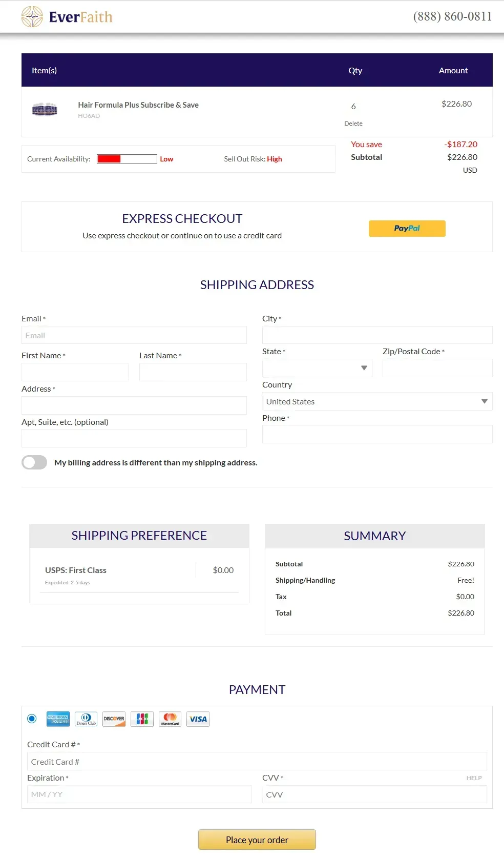Toggle the different billing address switch
The image size is (504, 858).
pyautogui.click(x=34, y=462)
